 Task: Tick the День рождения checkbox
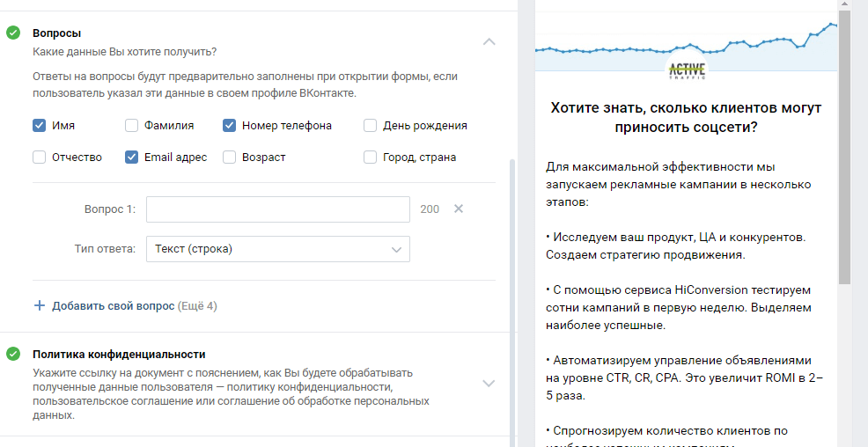[x=370, y=126]
